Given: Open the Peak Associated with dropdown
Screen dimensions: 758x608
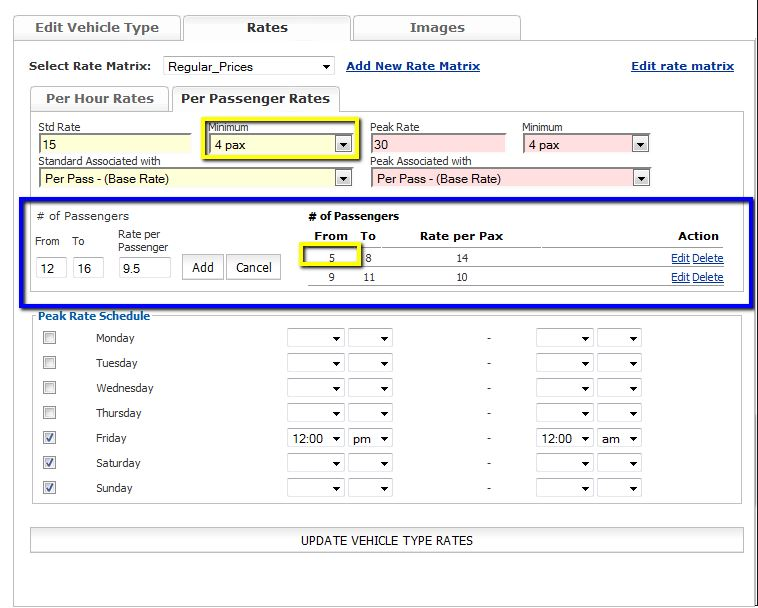Looking at the screenshot, I should 641,179.
